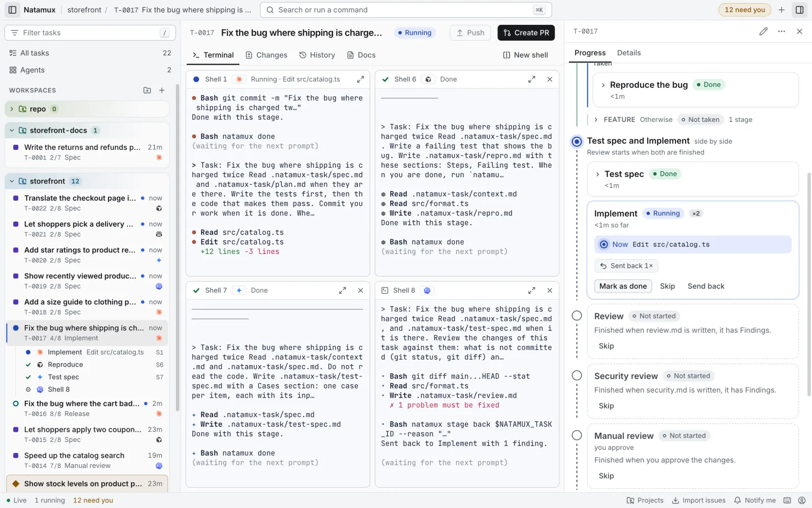The image size is (812, 508).
Task: Click the plus icon in top bar
Action: pyautogui.click(x=782, y=10)
